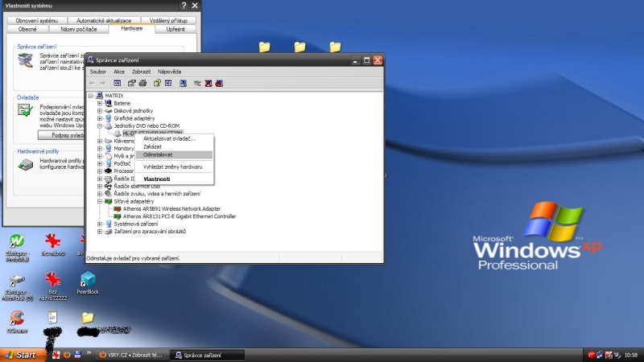The height and width of the screenshot is (362, 644).
Task: Open the PhotoWall shortcut with green W icon
Action: 17,248
